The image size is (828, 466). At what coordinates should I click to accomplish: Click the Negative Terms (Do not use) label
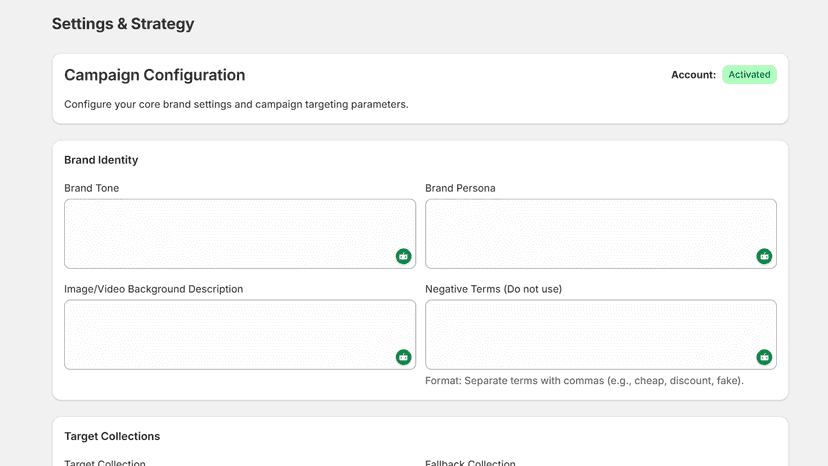[494, 289]
